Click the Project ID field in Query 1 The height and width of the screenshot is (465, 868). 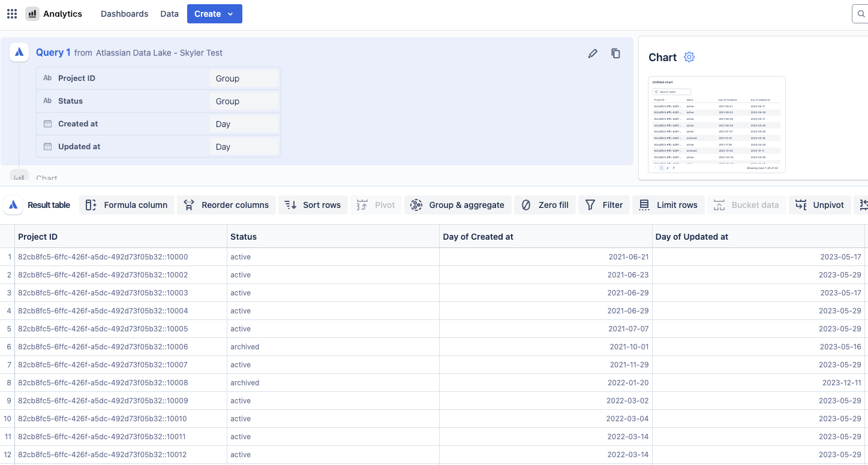(77, 78)
